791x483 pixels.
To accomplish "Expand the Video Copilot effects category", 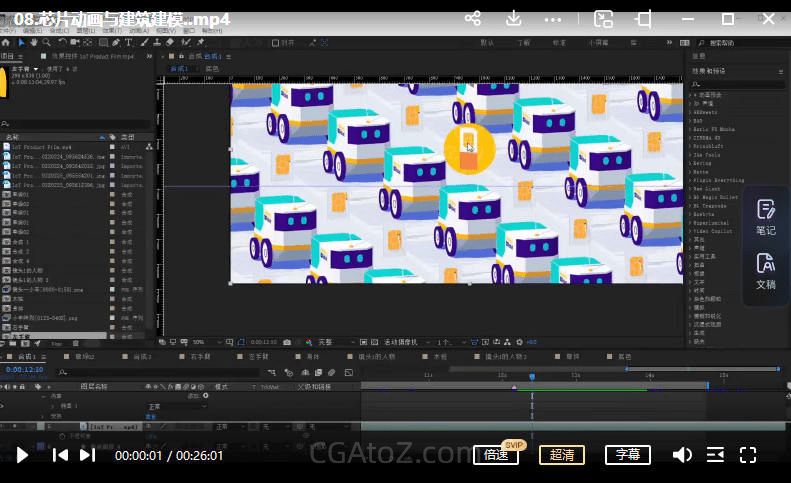I will 714,231.
